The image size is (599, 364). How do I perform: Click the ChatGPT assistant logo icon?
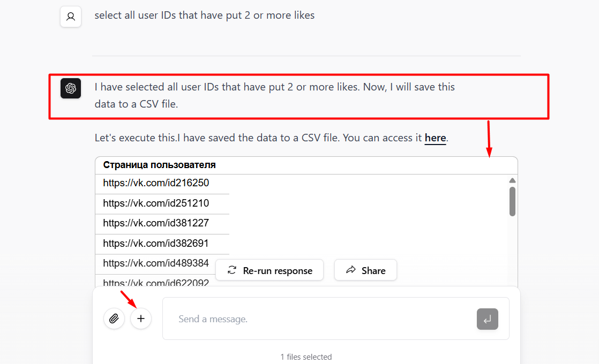[71, 88]
